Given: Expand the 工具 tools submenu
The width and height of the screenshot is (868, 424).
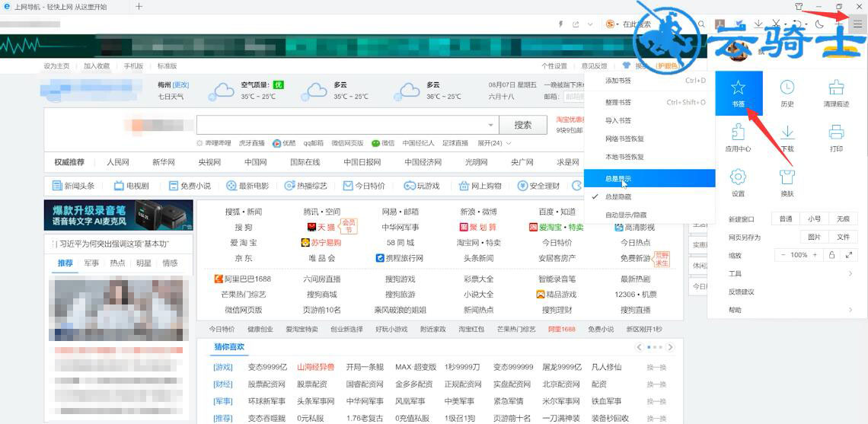Looking at the screenshot, I should [x=792, y=273].
